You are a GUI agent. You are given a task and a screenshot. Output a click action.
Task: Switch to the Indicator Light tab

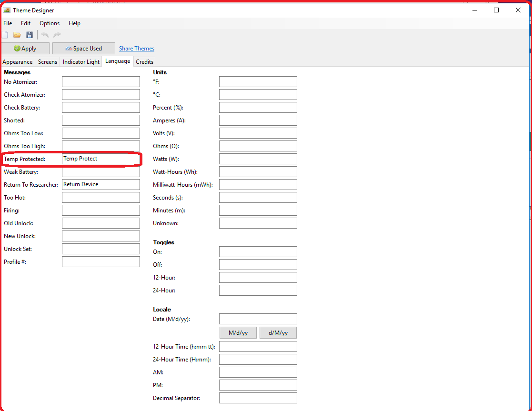(x=81, y=62)
